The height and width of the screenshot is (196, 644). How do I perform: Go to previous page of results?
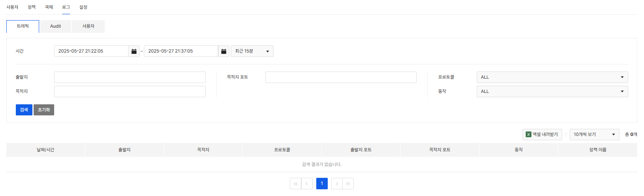[x=307, y=184]
